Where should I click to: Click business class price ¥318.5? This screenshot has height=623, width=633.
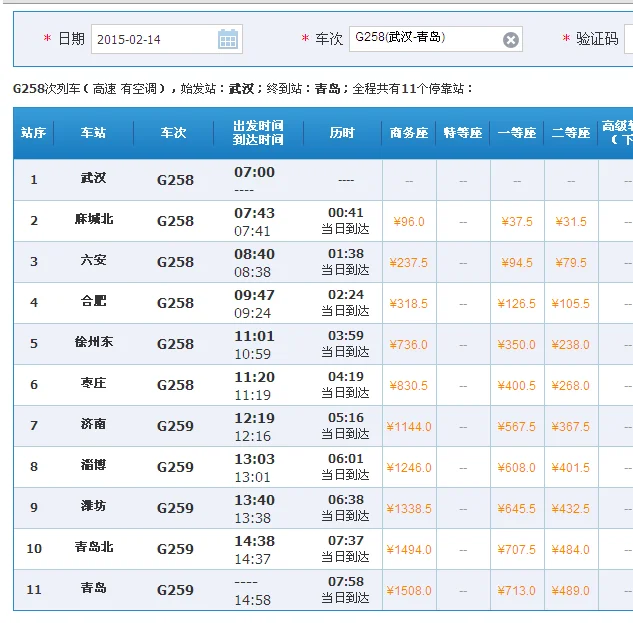[x=409, y=304]
